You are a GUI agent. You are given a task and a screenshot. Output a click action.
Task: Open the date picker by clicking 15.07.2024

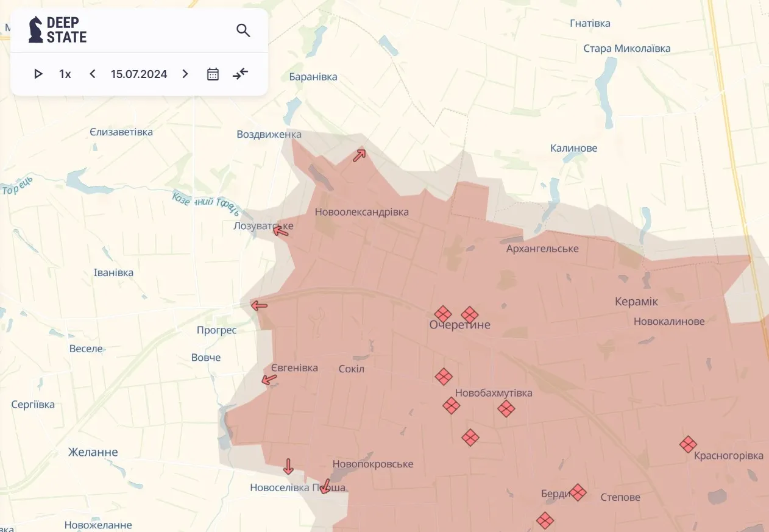[x=139, y=74]
